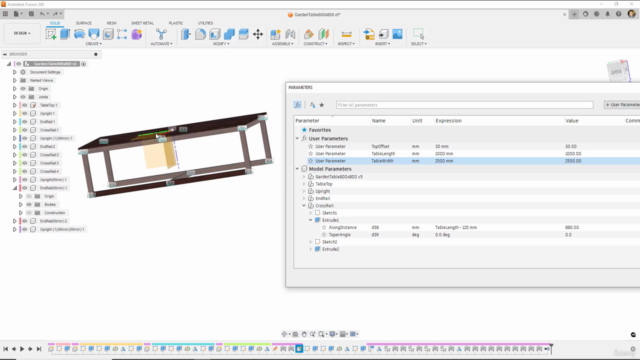Activate the window Select tool
This screenshot has width=640, height=360.
click(419, 34)
